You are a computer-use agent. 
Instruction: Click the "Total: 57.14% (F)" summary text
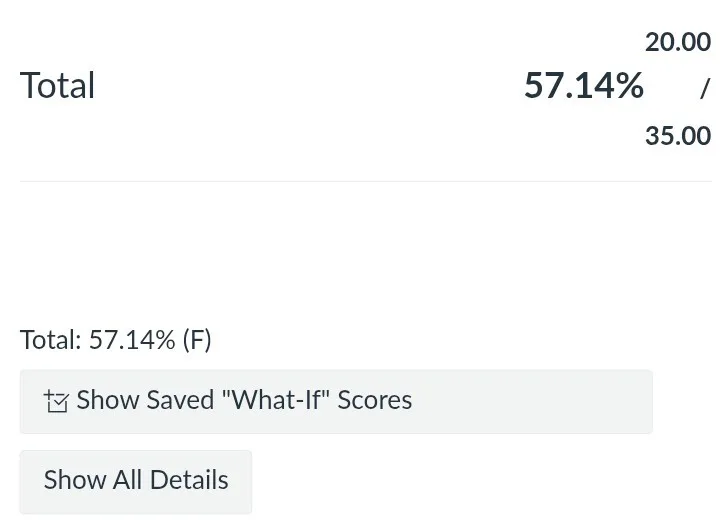click(x=115, y=340)
